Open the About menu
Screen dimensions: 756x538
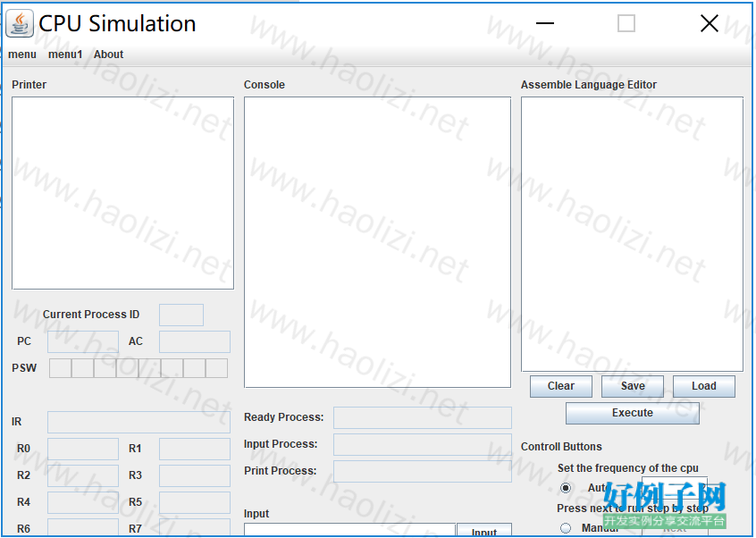(108, 55)
